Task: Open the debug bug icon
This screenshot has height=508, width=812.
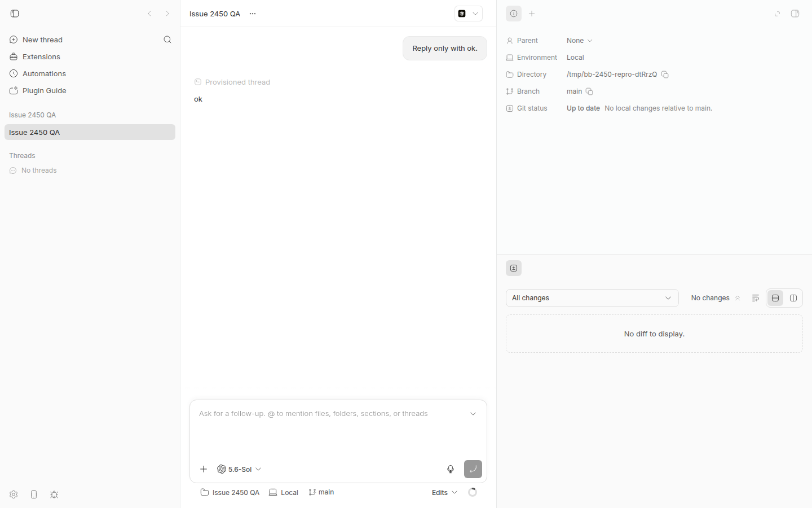Action: tap(54, 494)
